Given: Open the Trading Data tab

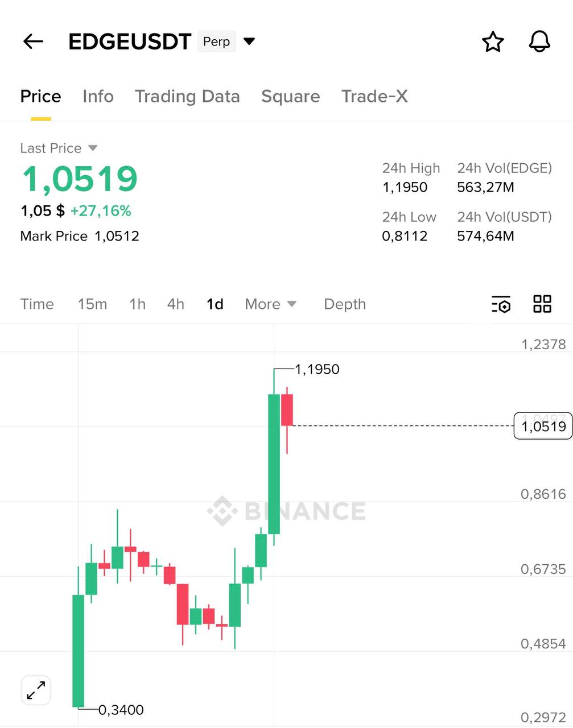Looking at the screenshot, I should [x=187, y=97].
